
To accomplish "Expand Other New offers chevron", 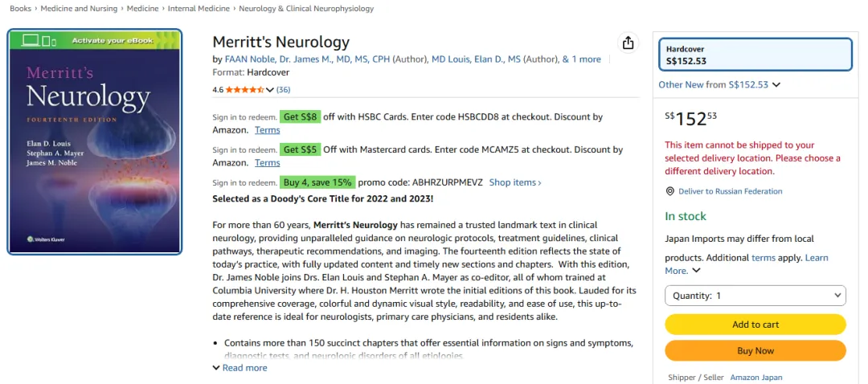I will click(x=776, y=84).
